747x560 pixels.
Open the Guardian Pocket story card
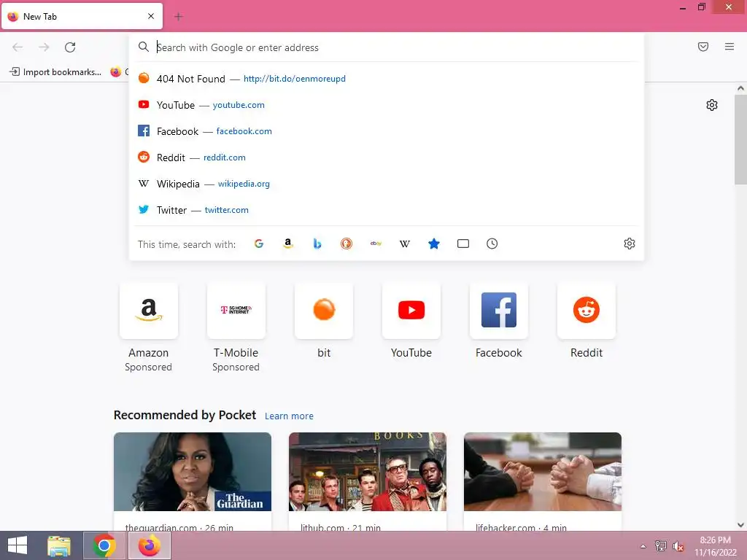coord(193,481)
